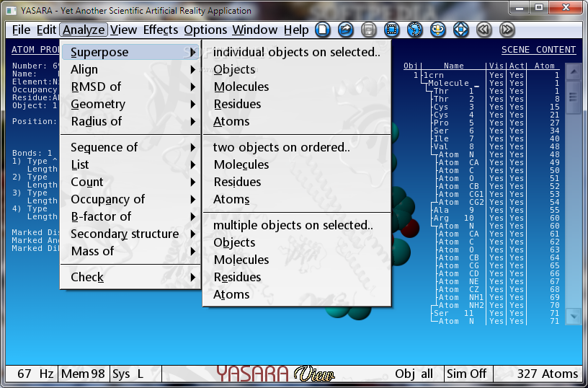Open the B-factor of submenu

tap(130, 216)
